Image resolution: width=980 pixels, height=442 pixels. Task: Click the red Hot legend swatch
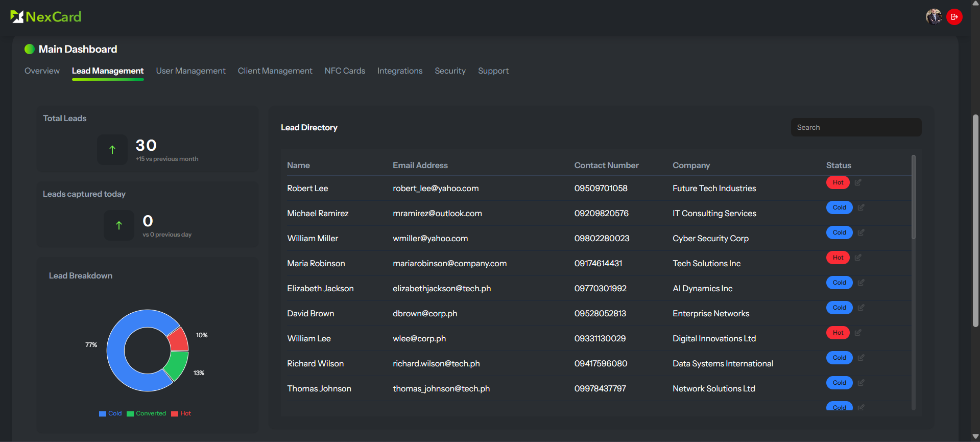click(x=175, y=414)
